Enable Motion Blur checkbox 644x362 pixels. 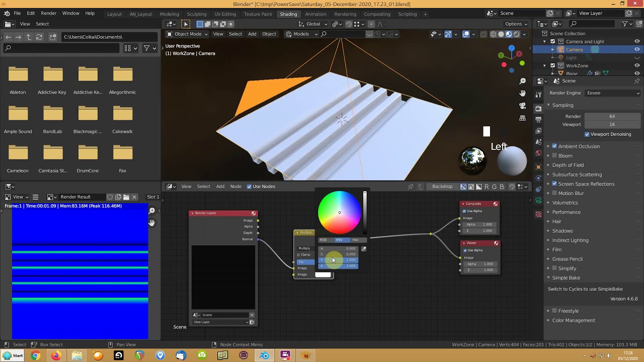coord(554,193)
